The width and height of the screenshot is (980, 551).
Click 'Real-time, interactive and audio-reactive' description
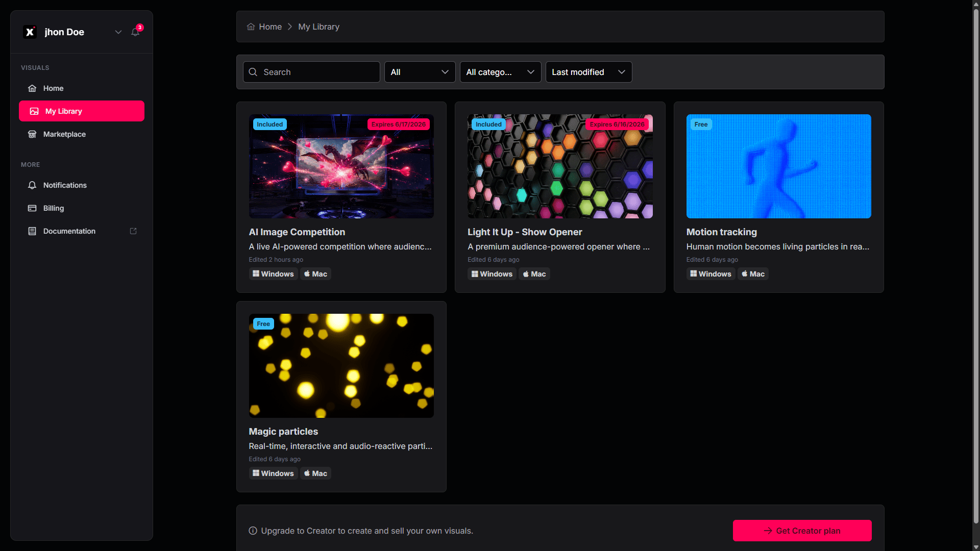(x=340, y=446)
